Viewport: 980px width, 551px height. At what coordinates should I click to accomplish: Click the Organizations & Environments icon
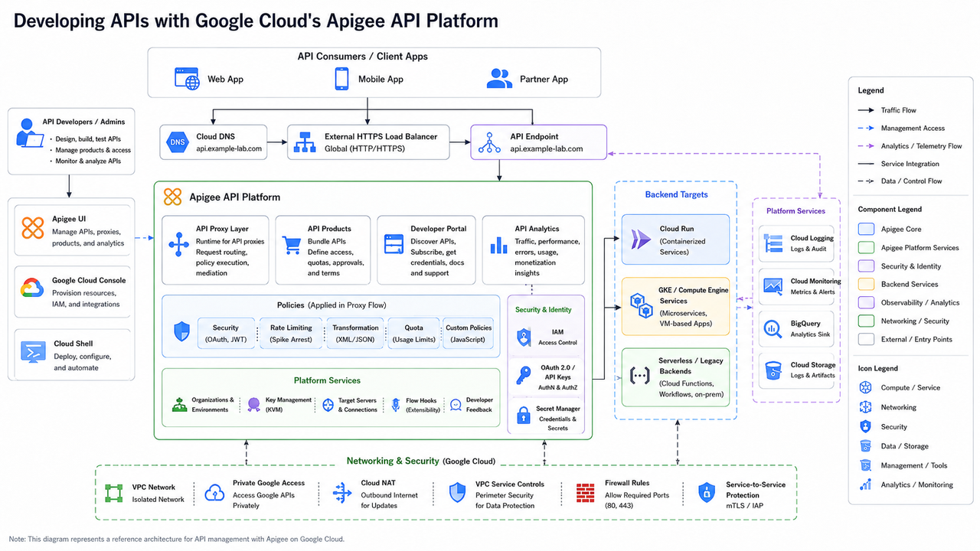tap(178, 404)
